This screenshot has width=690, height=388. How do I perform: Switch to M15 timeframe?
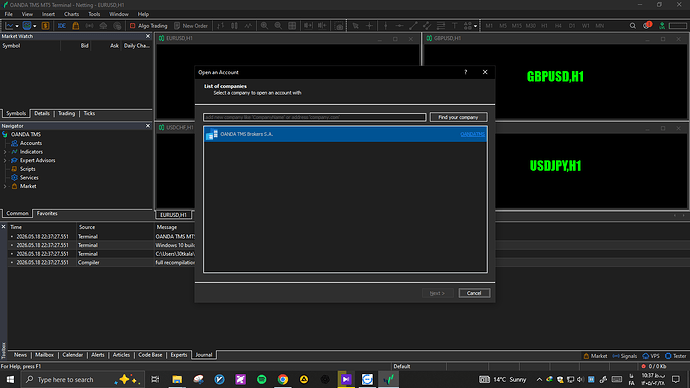click(517, 26)
